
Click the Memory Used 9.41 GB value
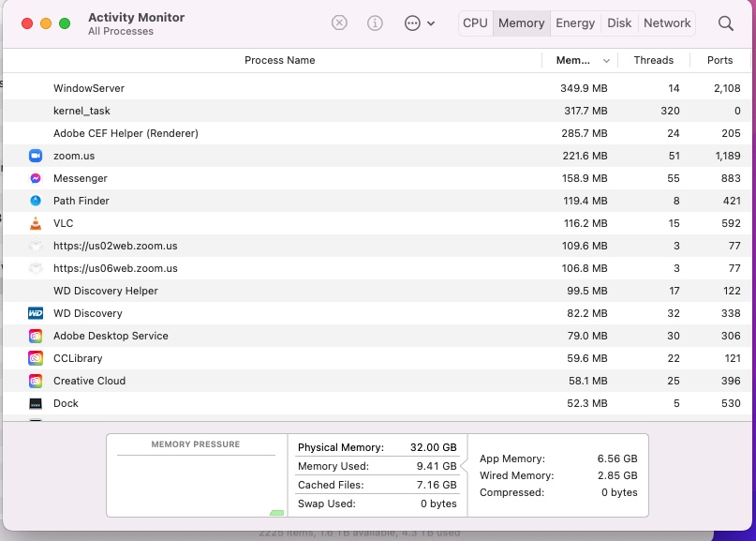437,466
